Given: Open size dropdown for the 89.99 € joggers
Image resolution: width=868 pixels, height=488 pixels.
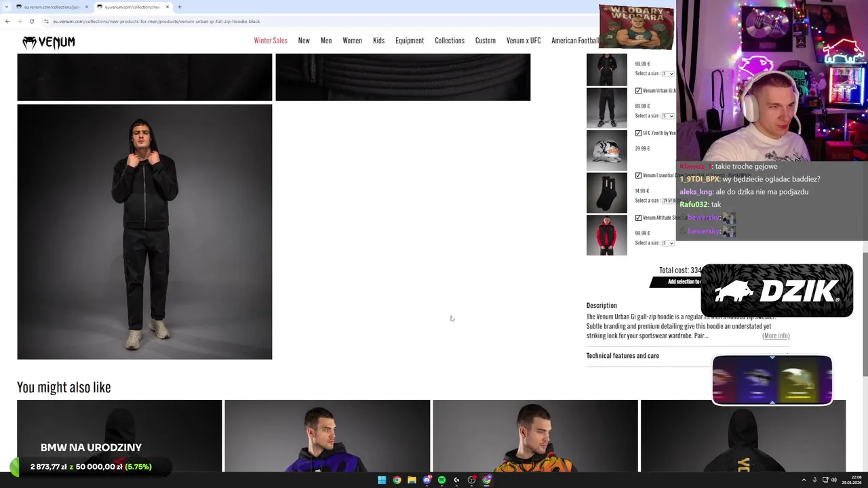Looking at the screenshot, I should (668, 116).
